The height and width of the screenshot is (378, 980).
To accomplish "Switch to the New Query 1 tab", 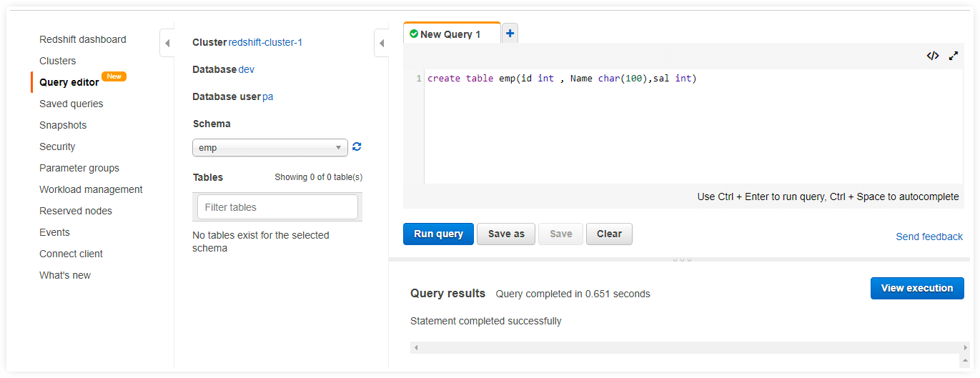I will (450, 34).
